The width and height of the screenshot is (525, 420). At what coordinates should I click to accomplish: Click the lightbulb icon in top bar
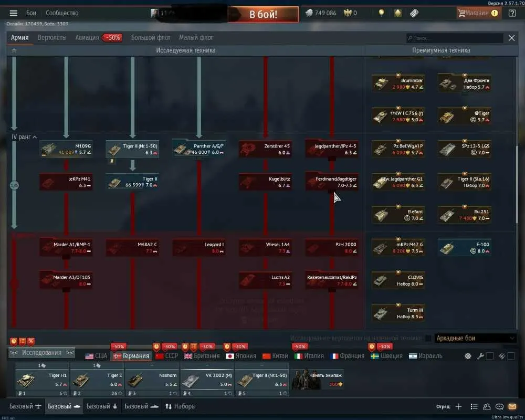[381, 13]
